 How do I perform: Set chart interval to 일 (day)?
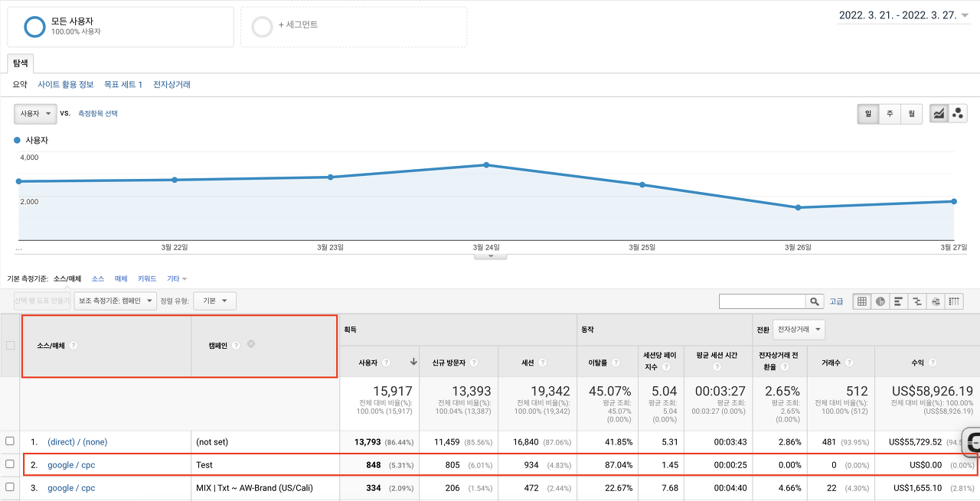coord(868,113)
